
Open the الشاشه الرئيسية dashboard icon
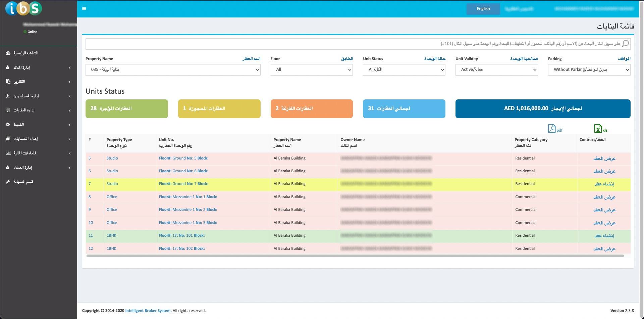8,53
